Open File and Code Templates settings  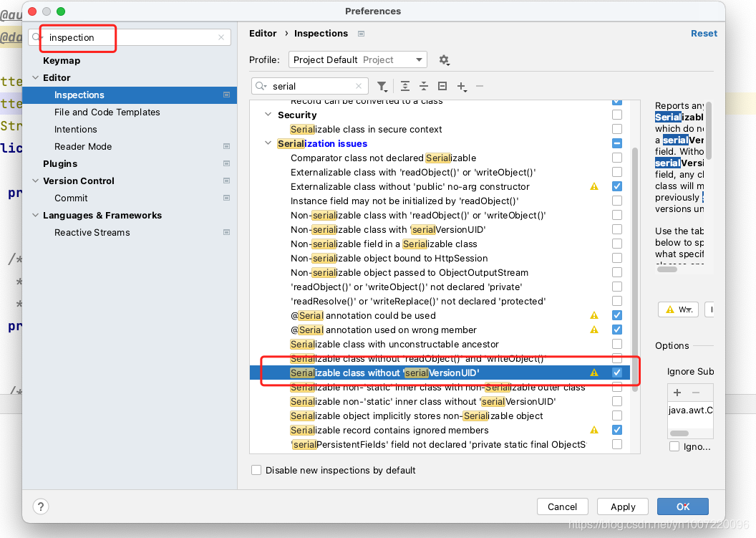(107, 112)
